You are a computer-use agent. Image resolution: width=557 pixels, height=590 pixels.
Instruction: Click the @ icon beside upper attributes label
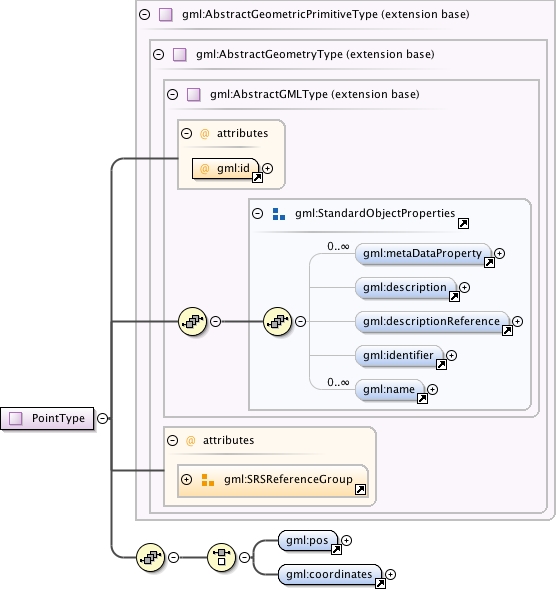[204, 134]
